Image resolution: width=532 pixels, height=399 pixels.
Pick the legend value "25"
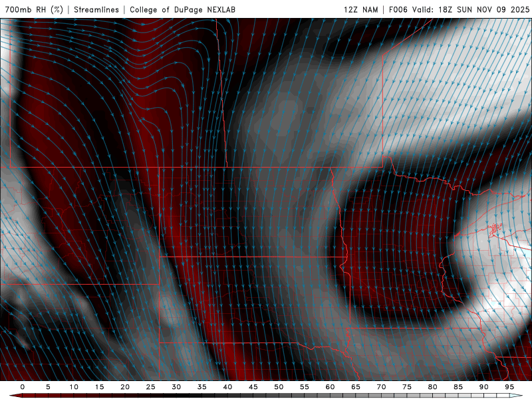click(x=150, y=387)
